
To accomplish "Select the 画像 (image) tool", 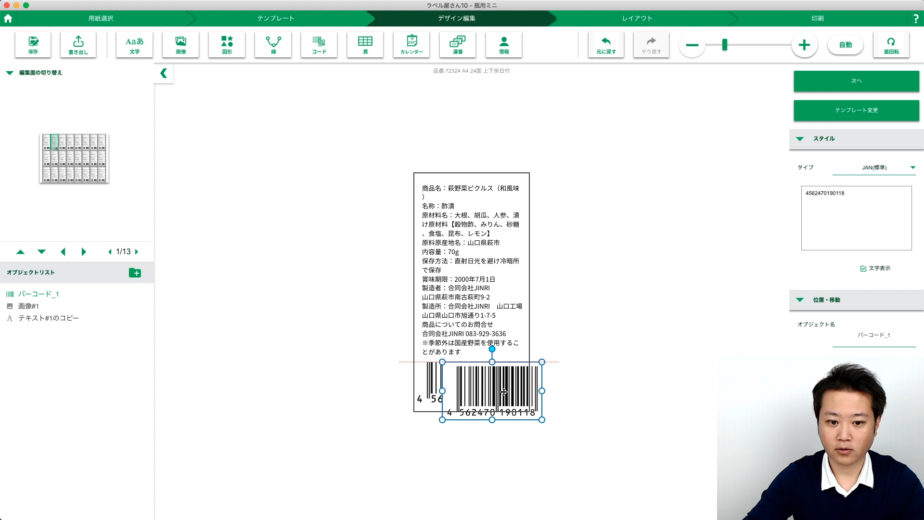I will tap(180, 44).
